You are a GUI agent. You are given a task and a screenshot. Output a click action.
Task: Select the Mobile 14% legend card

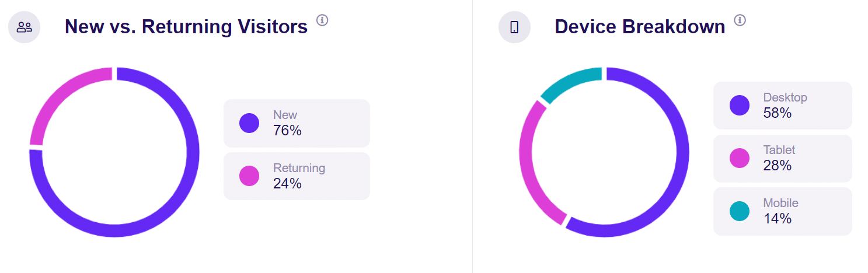click(782, 211)
